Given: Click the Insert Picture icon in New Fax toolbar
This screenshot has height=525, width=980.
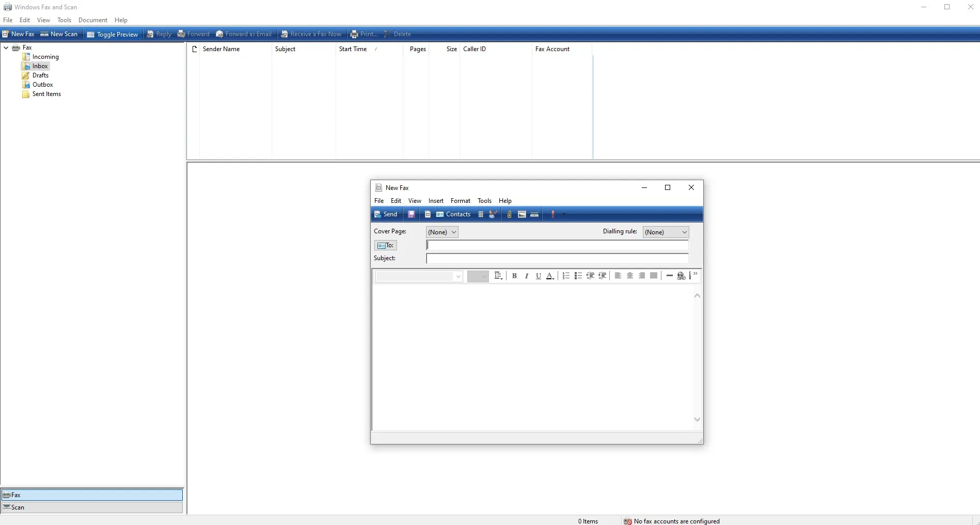Looking at the screenshot, I should [522, 214].
